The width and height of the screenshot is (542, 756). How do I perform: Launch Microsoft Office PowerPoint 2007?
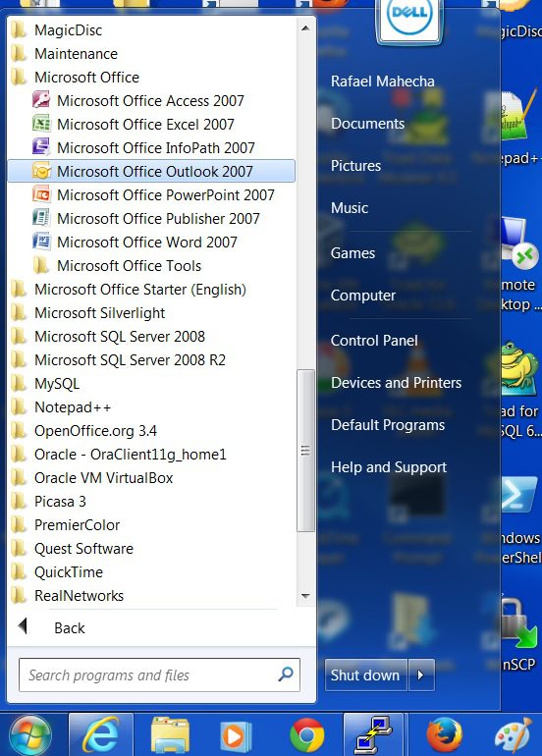[x=151, y=194]
